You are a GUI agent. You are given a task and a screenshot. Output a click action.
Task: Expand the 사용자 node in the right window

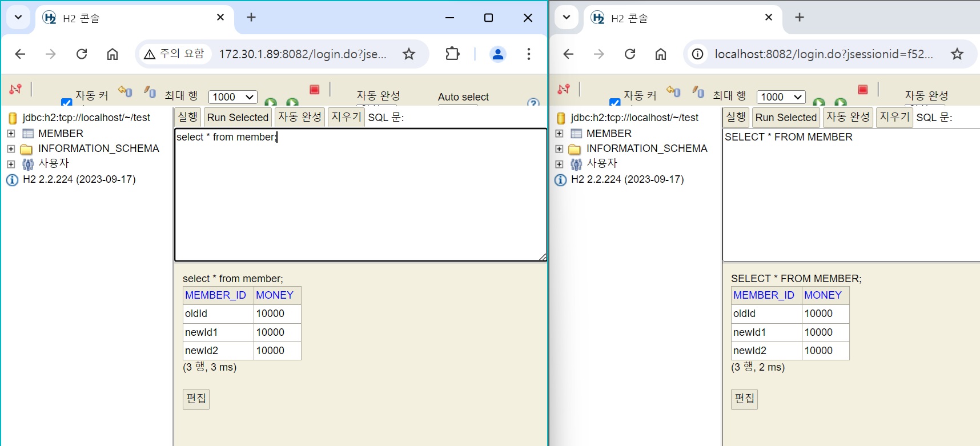tap(559, 164)
